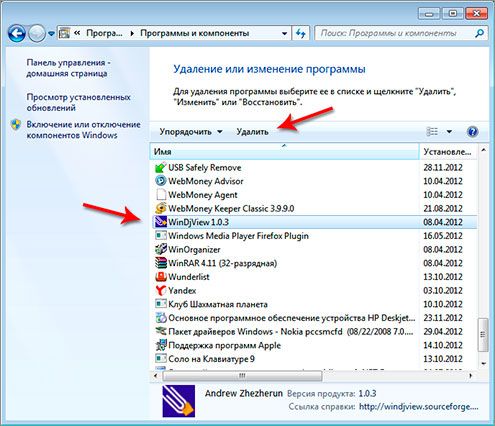Change view with the view mode icon

432,132
